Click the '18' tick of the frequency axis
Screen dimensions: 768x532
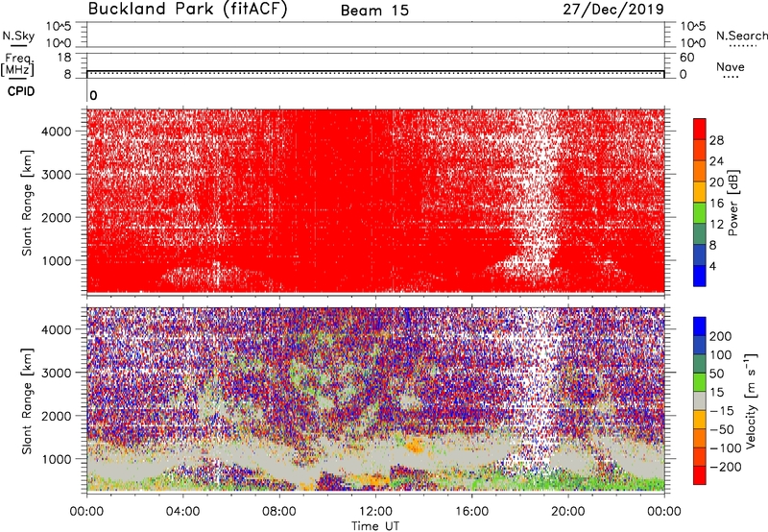64,58
